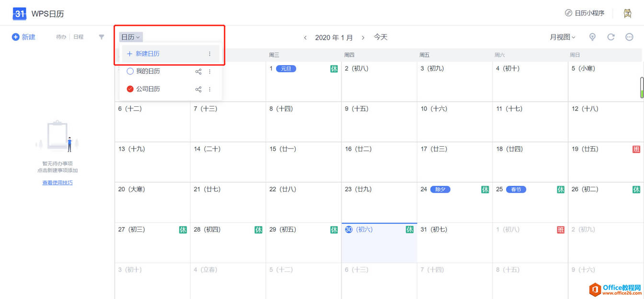The image size is (644, 299).
Task: Click the refresh icon in the toolbar
Action: [611, 37]
